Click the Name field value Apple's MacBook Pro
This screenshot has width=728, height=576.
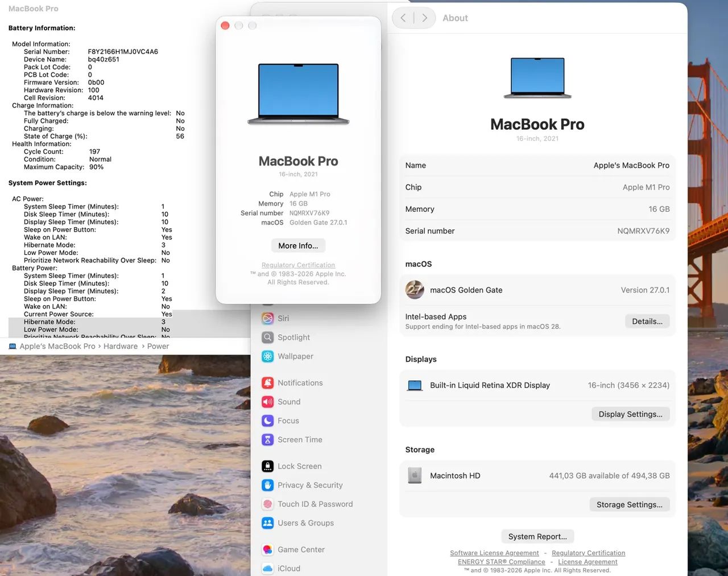(631, 165)
